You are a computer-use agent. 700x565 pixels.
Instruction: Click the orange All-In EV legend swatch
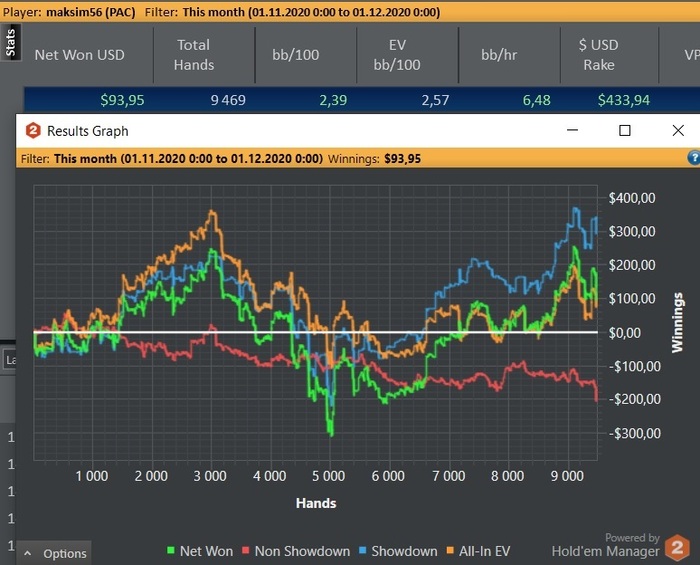click(x=452, y=551)
